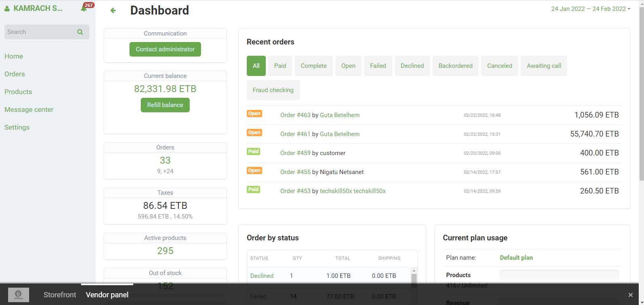Image resolution: width=644 pixels, height=305 pixels.
Task: Click the Paid status badge of Order #453
Action: (x=253, y=189)
